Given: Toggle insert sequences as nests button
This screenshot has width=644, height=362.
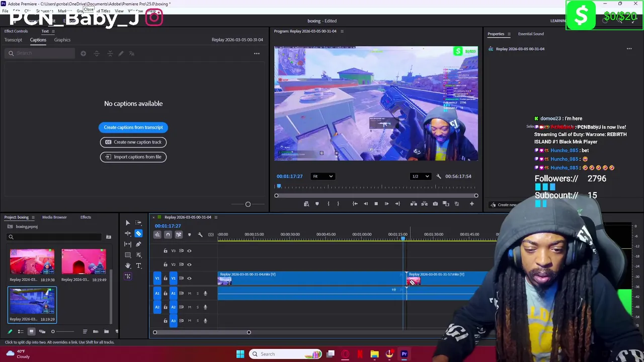Looking at the screenshot, I should click(x=157, y=234).
